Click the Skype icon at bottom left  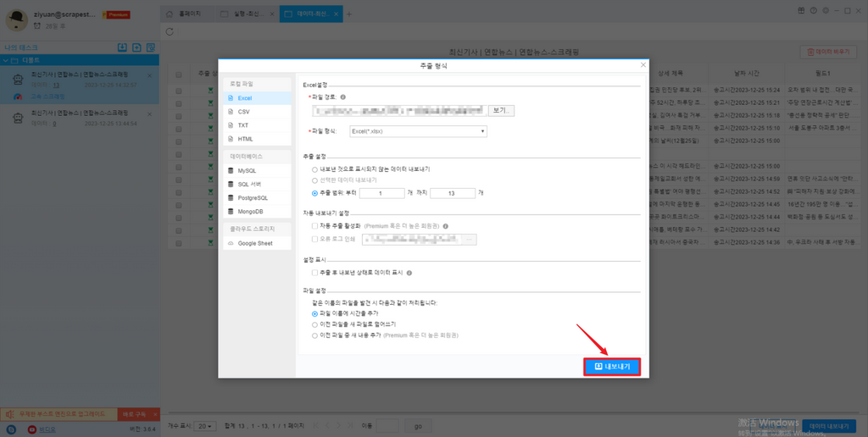[x=12, y=429]
